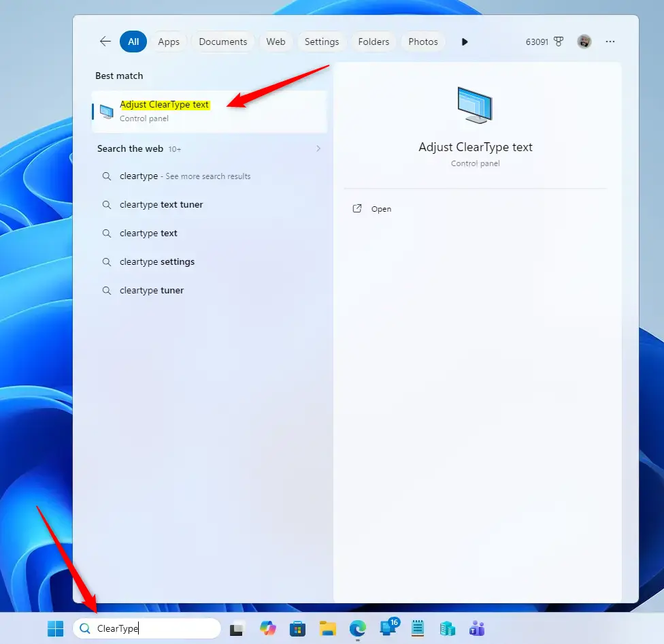Open the Windows Start button
664x644 pixels.
click(x=56, y=628)
